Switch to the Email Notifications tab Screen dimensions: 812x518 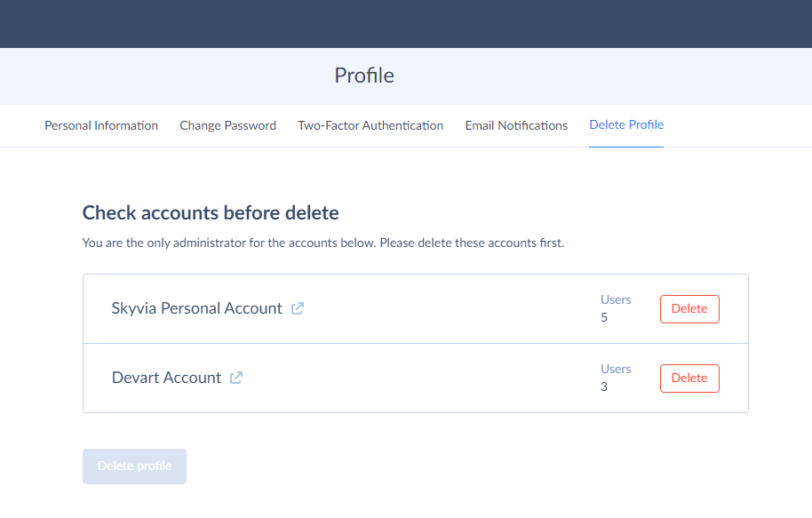pyautogui.click(x=515, y=125)
